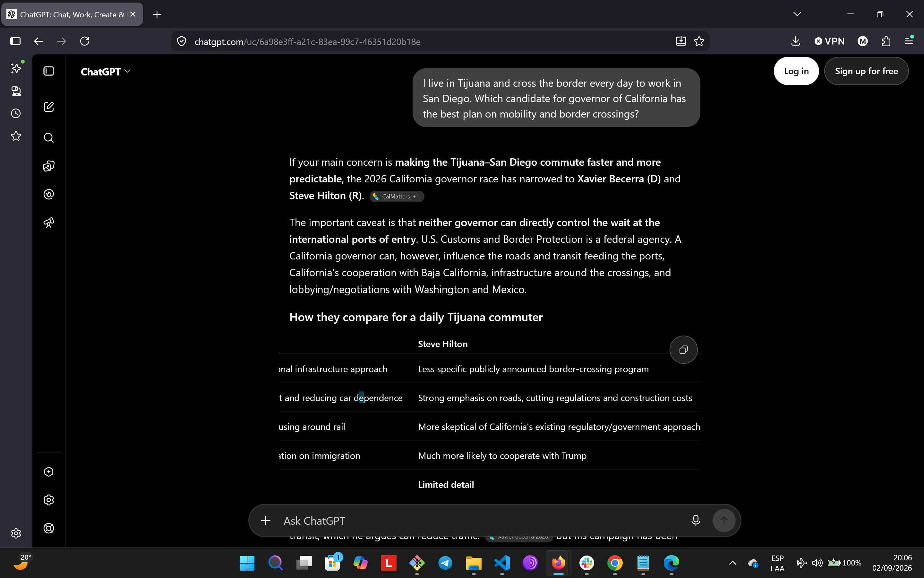The image size is (924, 578).
Task: Open the ChatGPT help lifebuoy icon
Action: [x=49, y=528]
